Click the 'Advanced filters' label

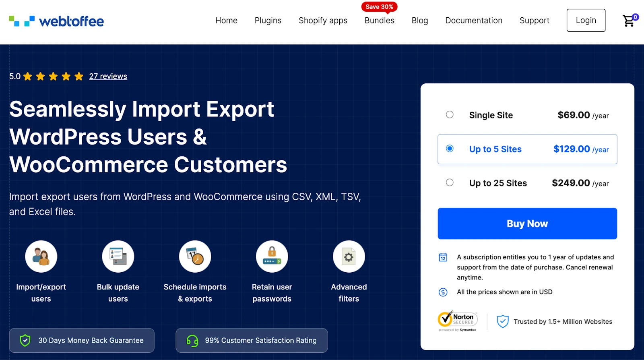(349, 293)
